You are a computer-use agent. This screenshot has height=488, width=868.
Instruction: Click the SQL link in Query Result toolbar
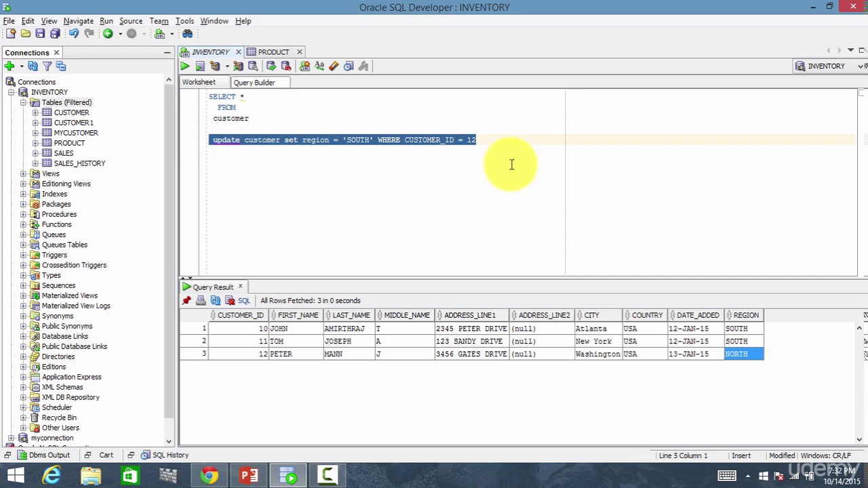(244, 300)
